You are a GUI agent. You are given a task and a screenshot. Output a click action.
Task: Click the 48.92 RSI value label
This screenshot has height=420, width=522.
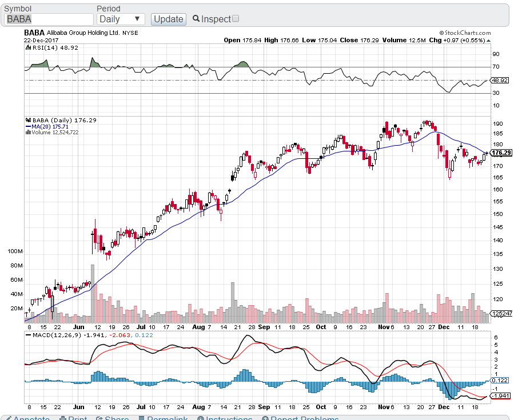500,81
